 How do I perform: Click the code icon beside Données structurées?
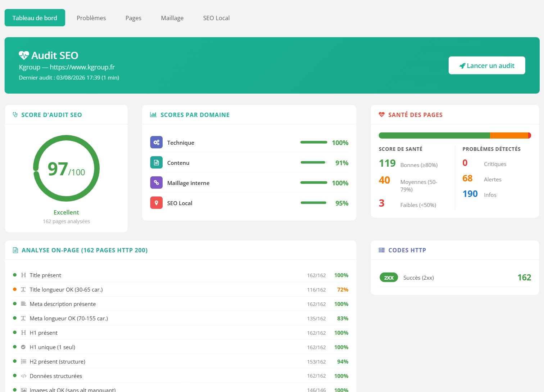23,376
